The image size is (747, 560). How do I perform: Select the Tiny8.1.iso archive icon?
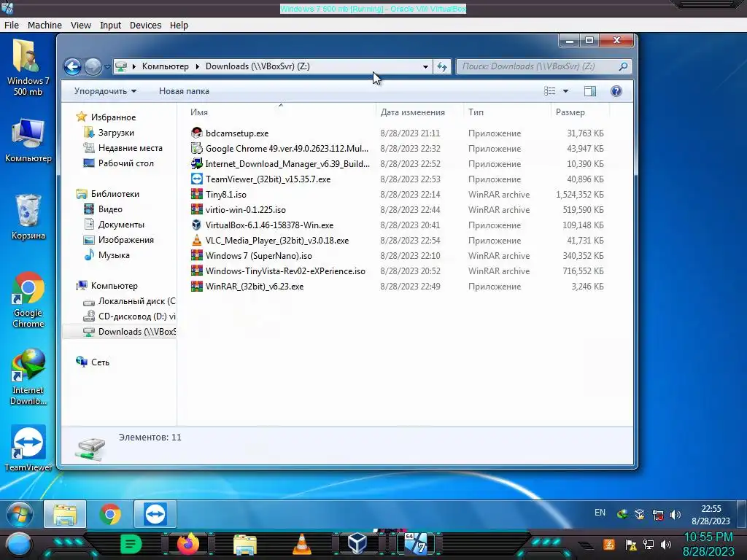point(197,194)
